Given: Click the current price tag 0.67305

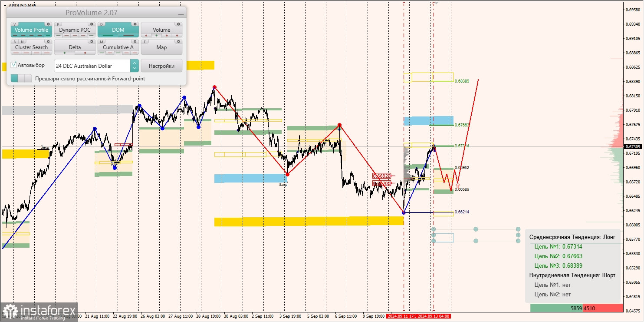Looking at the screenshot, I should 634,147.
